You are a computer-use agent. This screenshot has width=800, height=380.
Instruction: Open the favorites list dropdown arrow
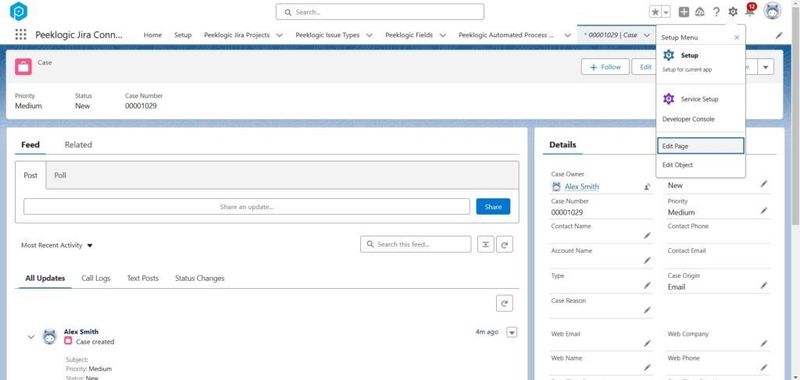click(666, 12)
